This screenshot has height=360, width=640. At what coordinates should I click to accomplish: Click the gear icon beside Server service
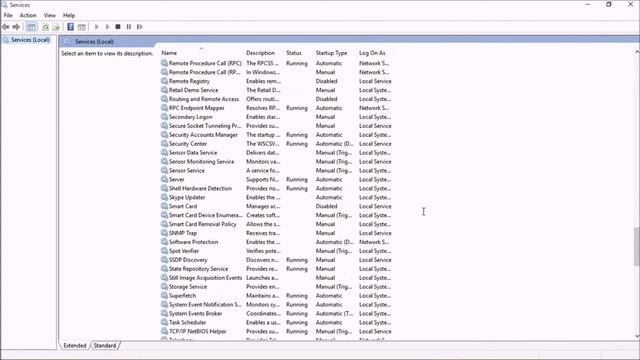164,180
